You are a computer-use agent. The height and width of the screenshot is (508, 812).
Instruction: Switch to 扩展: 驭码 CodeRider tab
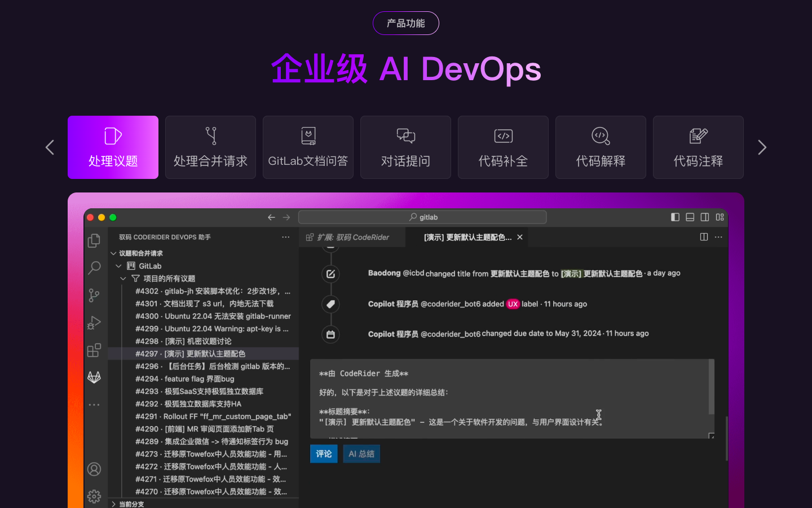click(352, 237)
